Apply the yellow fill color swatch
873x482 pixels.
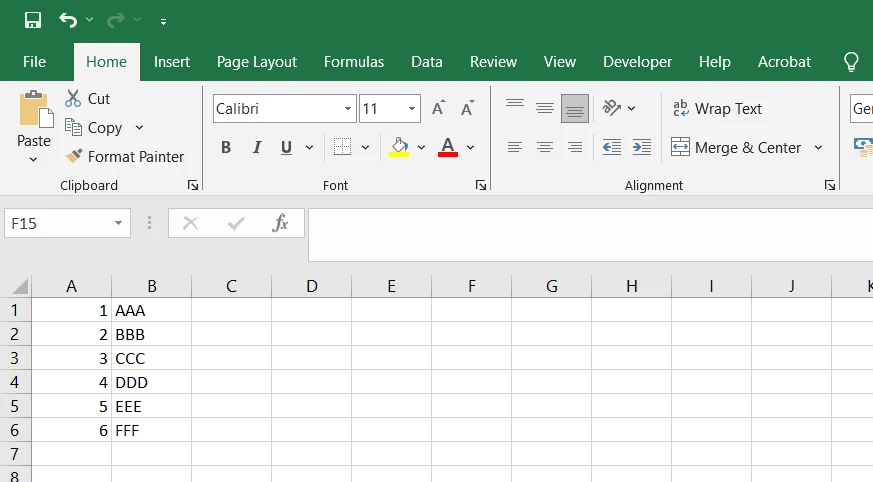tap(399, 148)
